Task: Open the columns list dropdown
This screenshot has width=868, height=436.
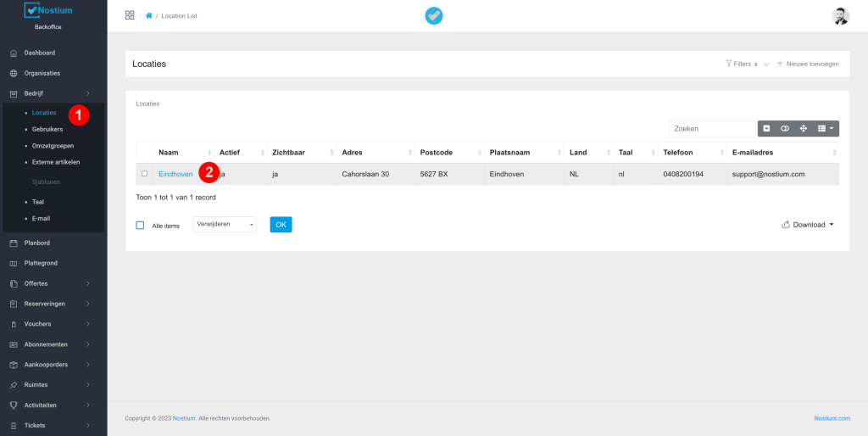Action: click(x=825, y=128)
